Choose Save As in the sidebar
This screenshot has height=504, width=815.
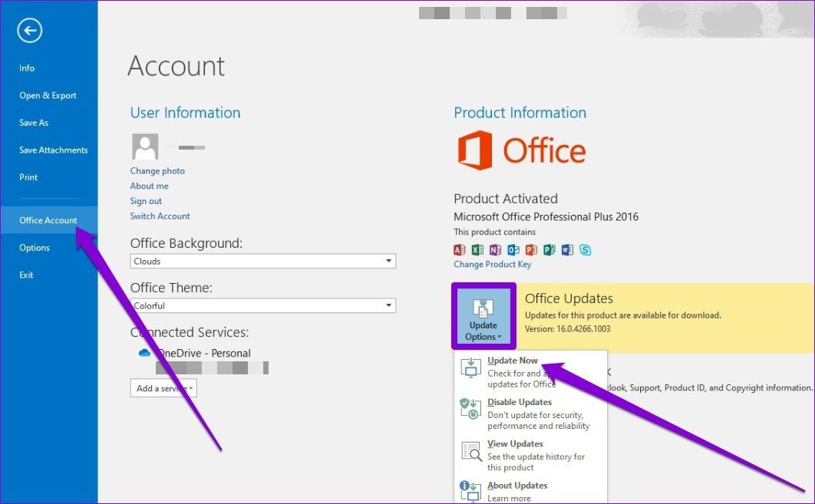pos(34,123)
